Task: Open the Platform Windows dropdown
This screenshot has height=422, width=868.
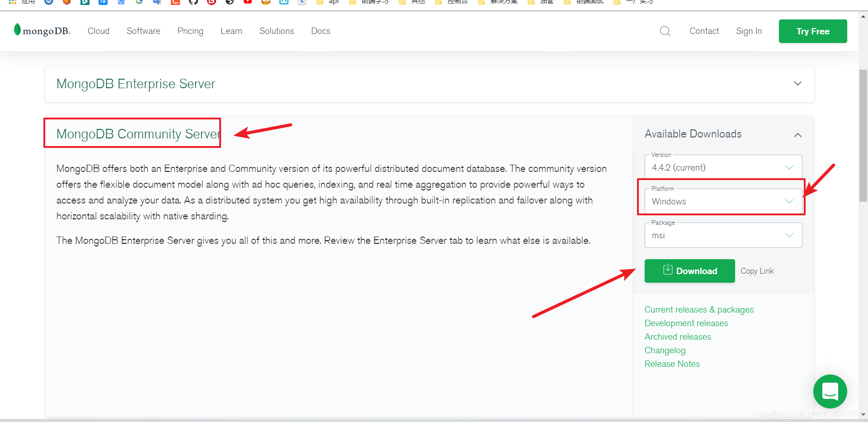Action: (x=723, y=201)
